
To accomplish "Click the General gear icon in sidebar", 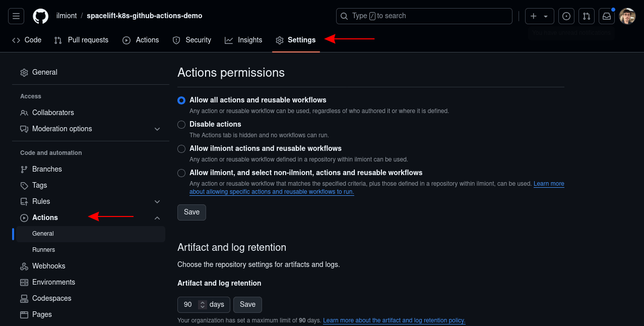I will pyautogui.click(x=24, y=72).
